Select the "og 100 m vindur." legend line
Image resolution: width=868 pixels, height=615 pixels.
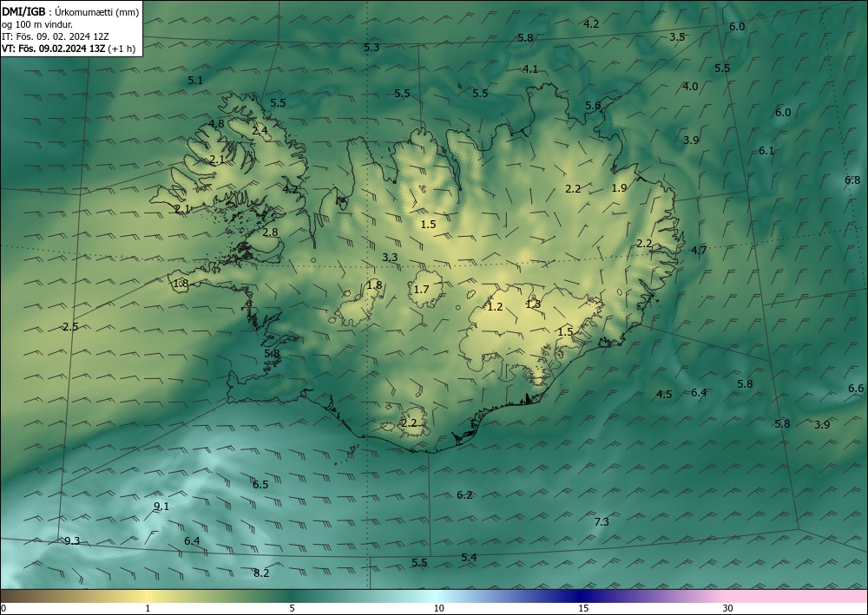[x=37, y=24]
